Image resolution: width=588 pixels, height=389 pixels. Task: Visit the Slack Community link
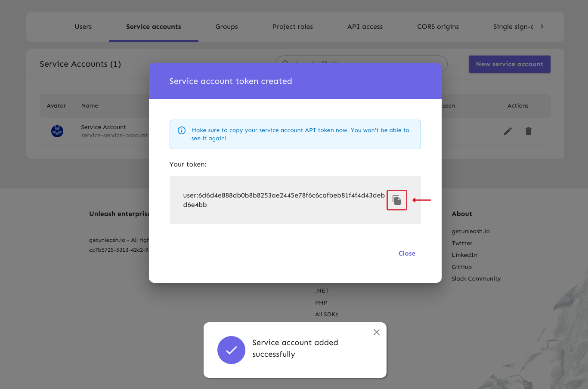point(476,278)
